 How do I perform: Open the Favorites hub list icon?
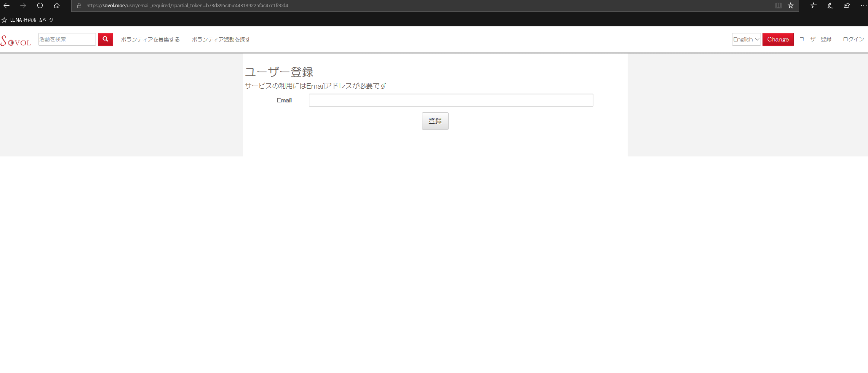click(813, 5)
